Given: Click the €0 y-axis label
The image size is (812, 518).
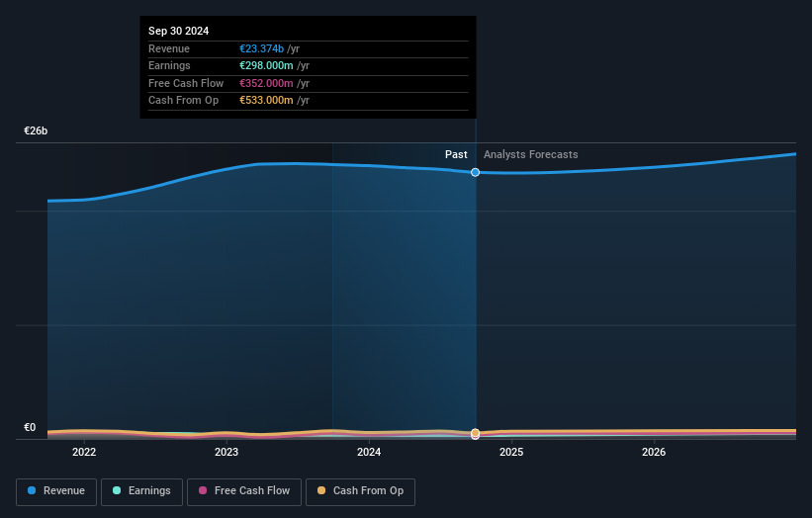Looking at the screenshot, I should 30,427.
